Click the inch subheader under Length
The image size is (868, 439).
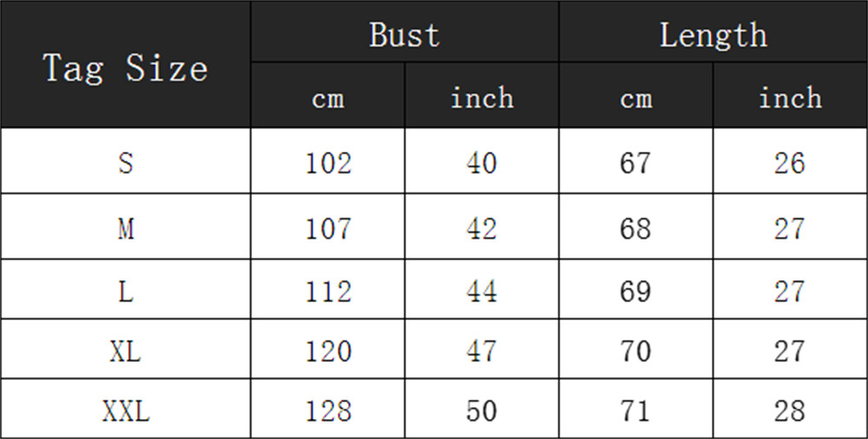pos(790,95)
